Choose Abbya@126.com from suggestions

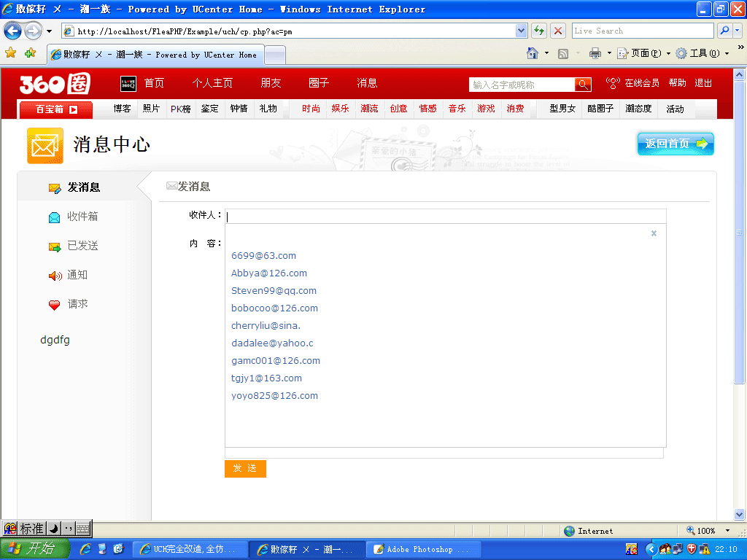coord(269,273)
